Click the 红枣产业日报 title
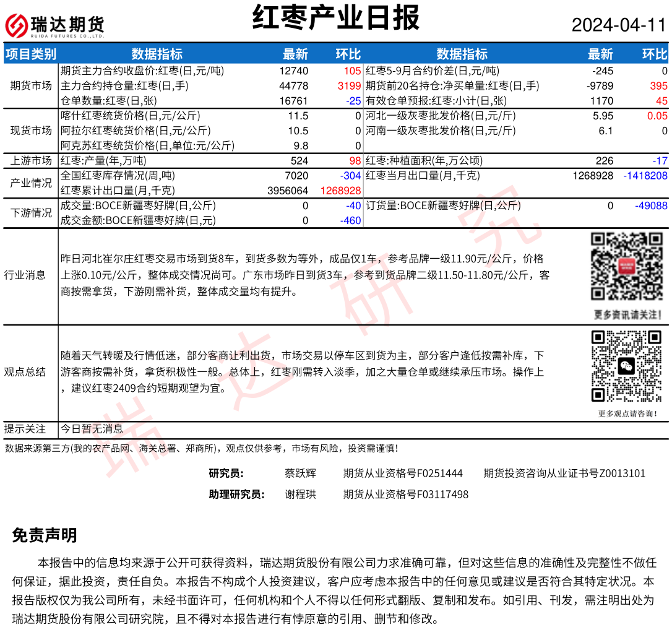Image resolution: width=672 pixels, height=627 pixels. pos(336,18)
